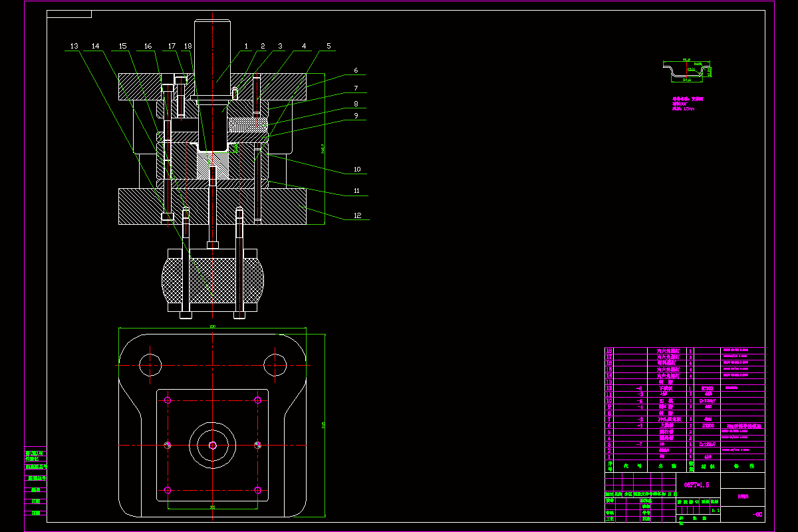The height and width of the screenshot is (532, 798).
Task: Click balloon number 18 above the section view
Action: (x=188, y=47)
